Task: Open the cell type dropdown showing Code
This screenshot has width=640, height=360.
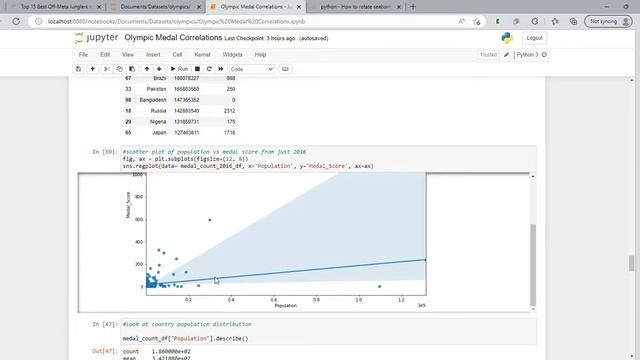Action: pos(251,69)
